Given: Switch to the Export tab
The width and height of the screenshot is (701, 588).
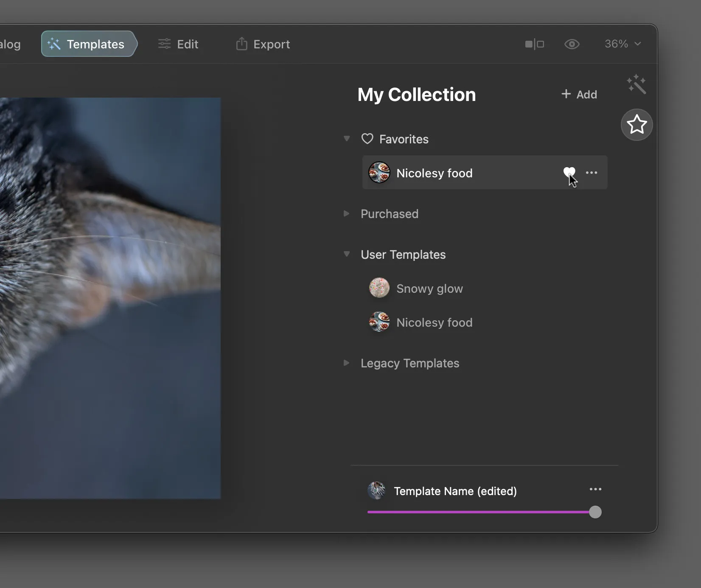Looking at the screenshot, I should pos(263,44).
